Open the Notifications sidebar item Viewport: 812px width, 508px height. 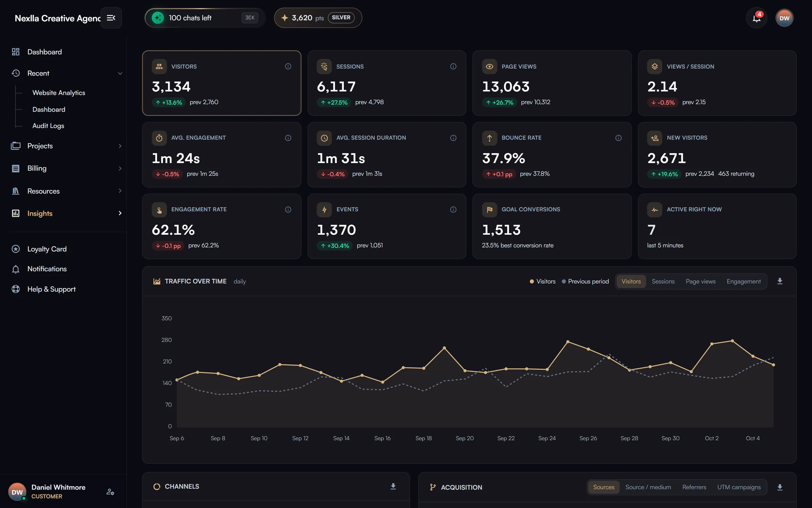47,269
